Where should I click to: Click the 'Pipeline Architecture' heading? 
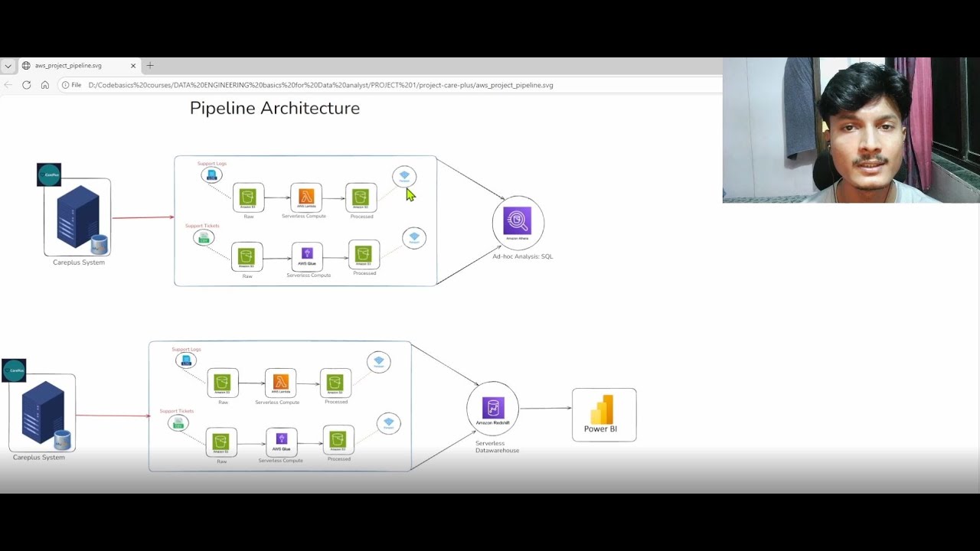pos(275,108)
